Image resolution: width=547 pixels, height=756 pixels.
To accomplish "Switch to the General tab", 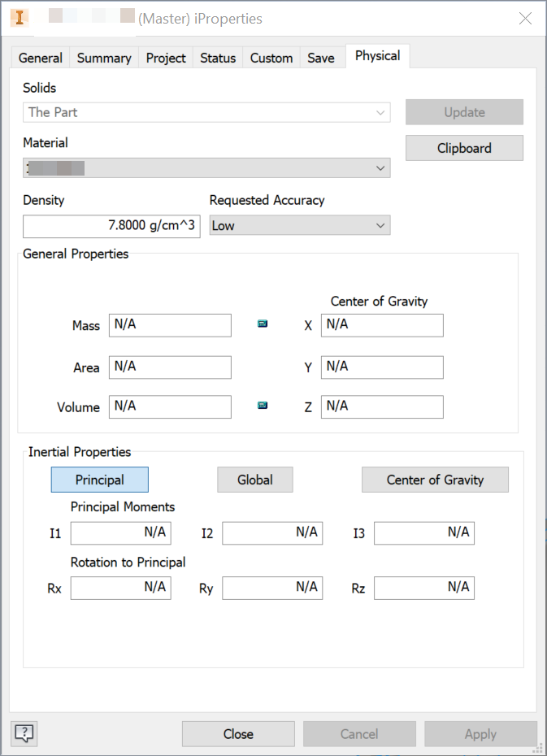I will click(40, 57).
